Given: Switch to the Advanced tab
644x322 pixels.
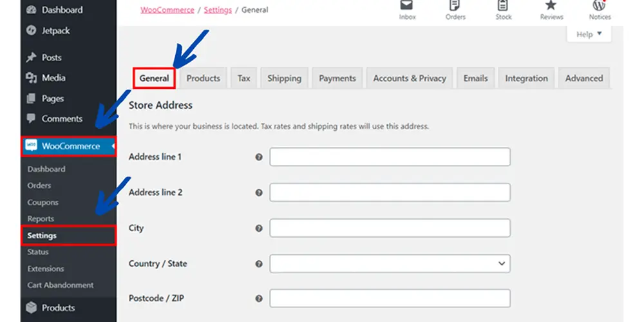Looking at the screenshot, I should tap(583, 78).
